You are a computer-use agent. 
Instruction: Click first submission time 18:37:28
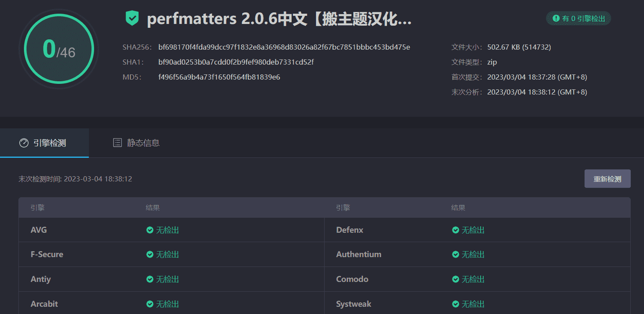[x=537, y=77]
